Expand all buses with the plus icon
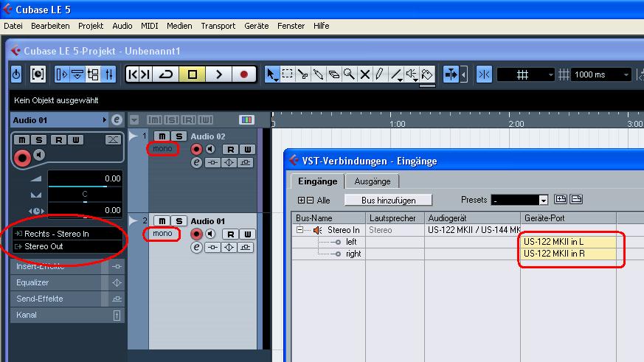Screen dimensions: 644x362 coord(301,201)
